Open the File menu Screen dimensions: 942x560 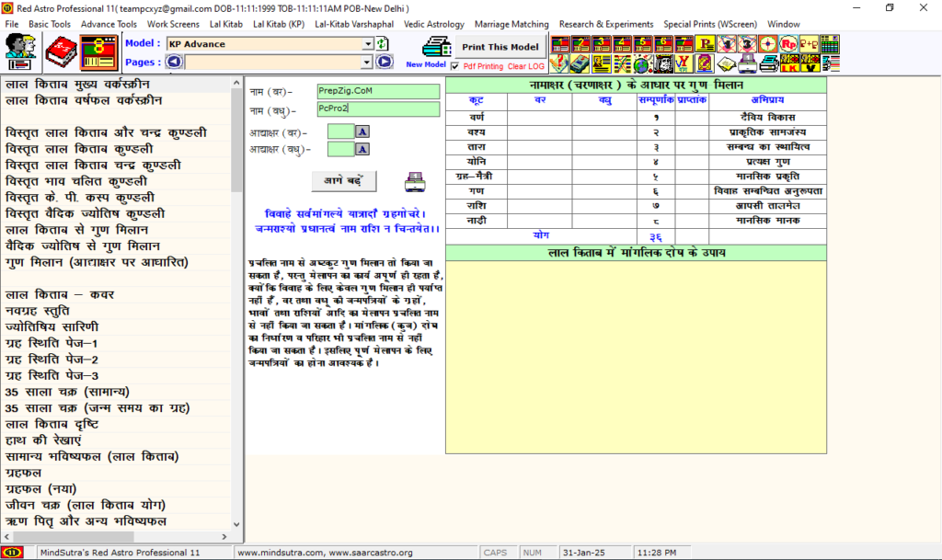[11, 24]
